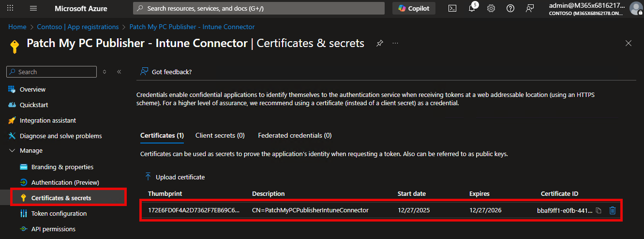
Task: Click the Got feedback? button
Action: point(166,72)
